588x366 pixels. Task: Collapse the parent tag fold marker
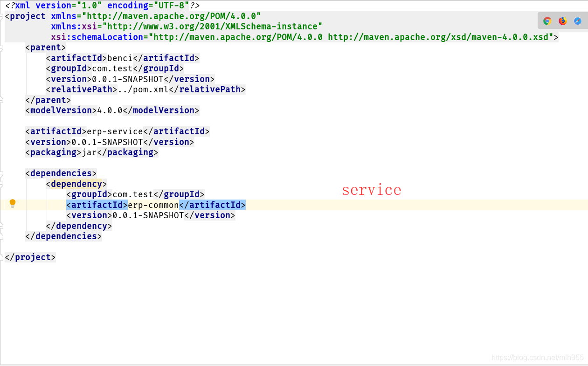coord(1,48)
